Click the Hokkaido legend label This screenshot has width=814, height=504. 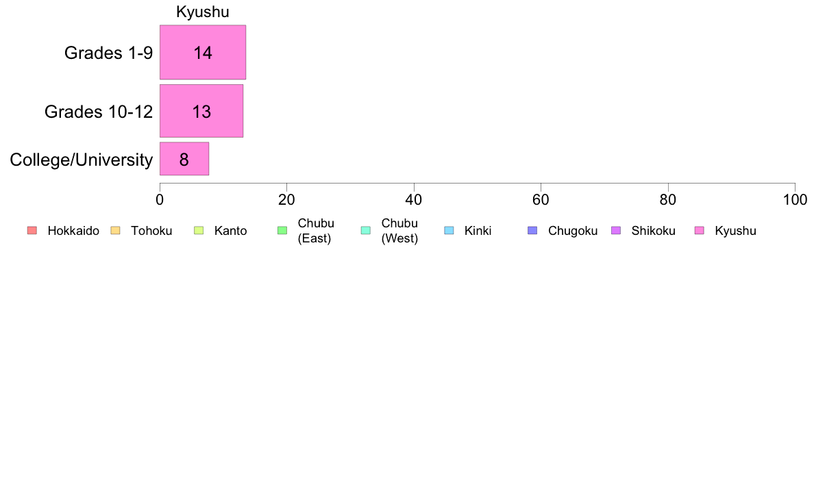[73, 231]
